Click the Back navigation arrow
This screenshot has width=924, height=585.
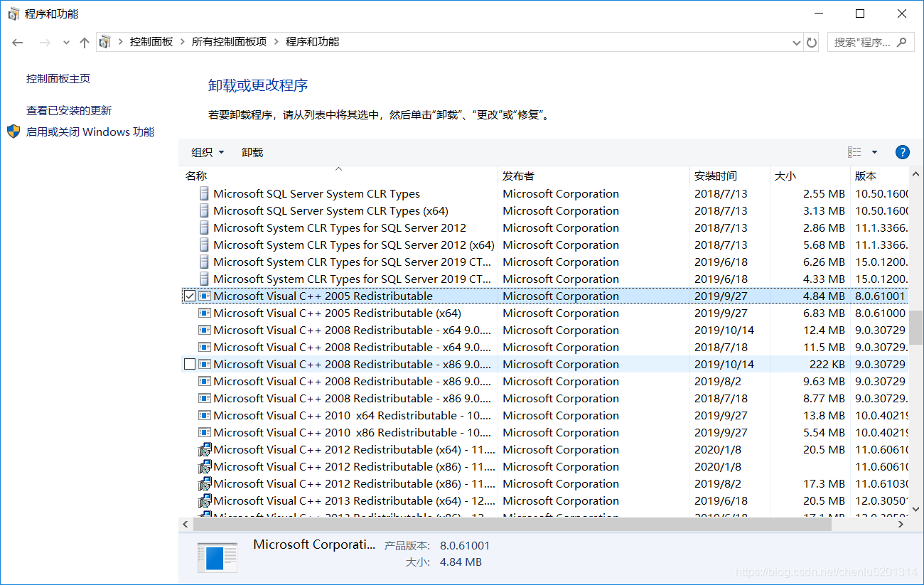coord(18,43)
